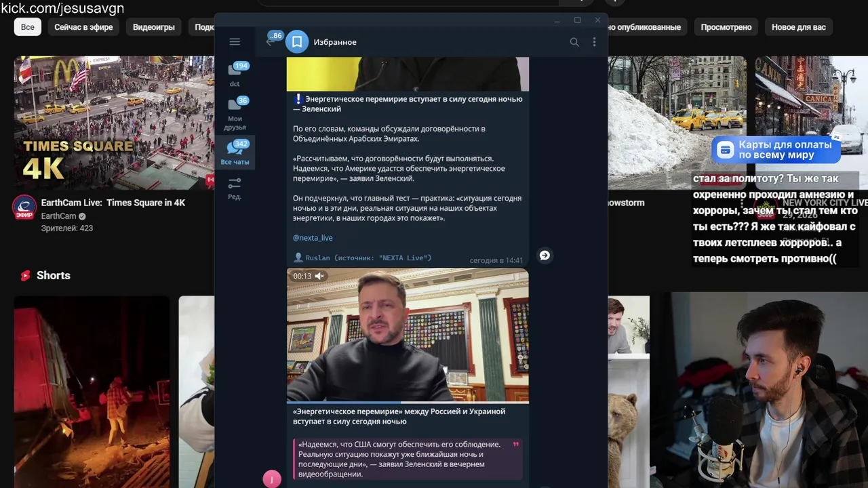Click Зрителей: 423 viewer count
This screenshot has width=868, height=488.
pyautogui.click(x=67, y=228)
